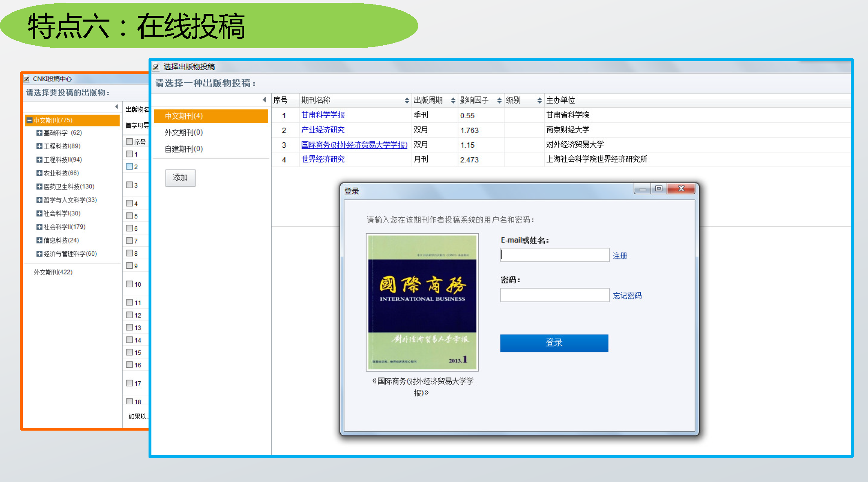
Task: Click the 主办单位 column header
Action: tap(560, 100)
